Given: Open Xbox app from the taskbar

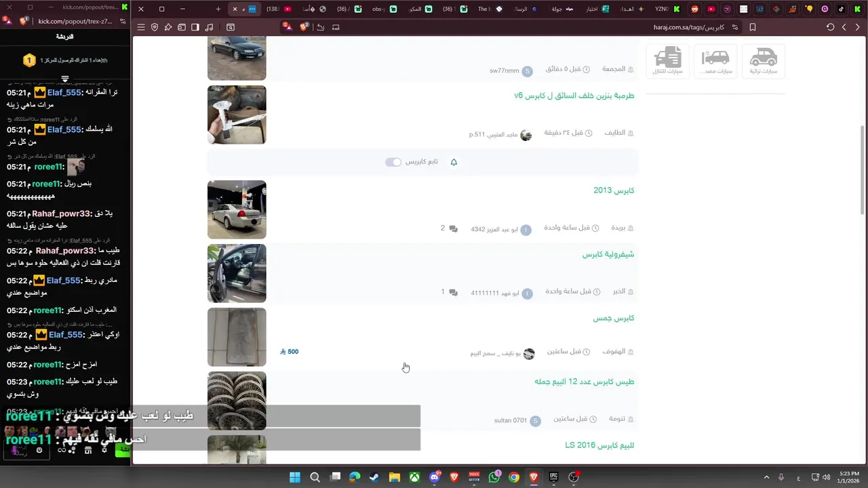Looking at the screenshot, I should point(414,477).
